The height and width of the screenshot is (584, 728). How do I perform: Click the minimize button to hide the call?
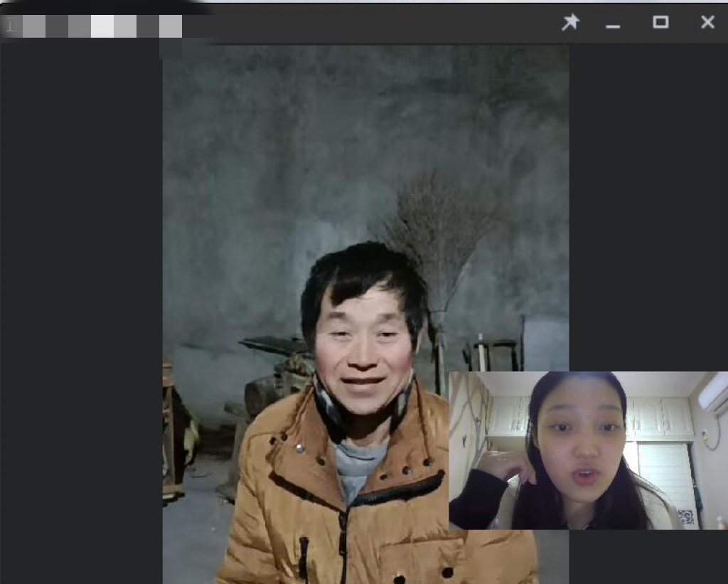pyautogui.click(x=613, y=22)
